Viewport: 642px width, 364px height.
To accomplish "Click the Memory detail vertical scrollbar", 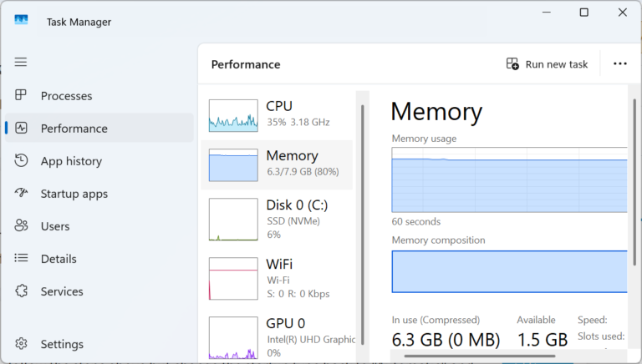I will [x=634, y=182].
